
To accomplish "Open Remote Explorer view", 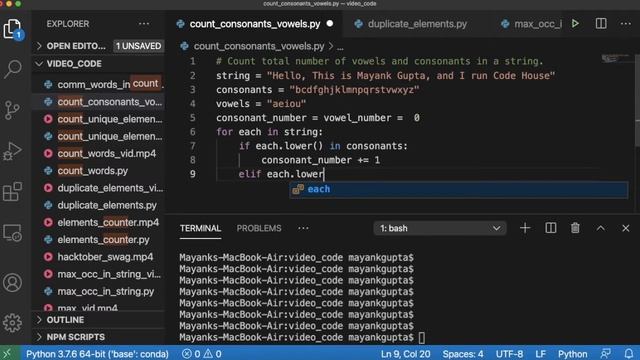I will (x=12, y=233).
